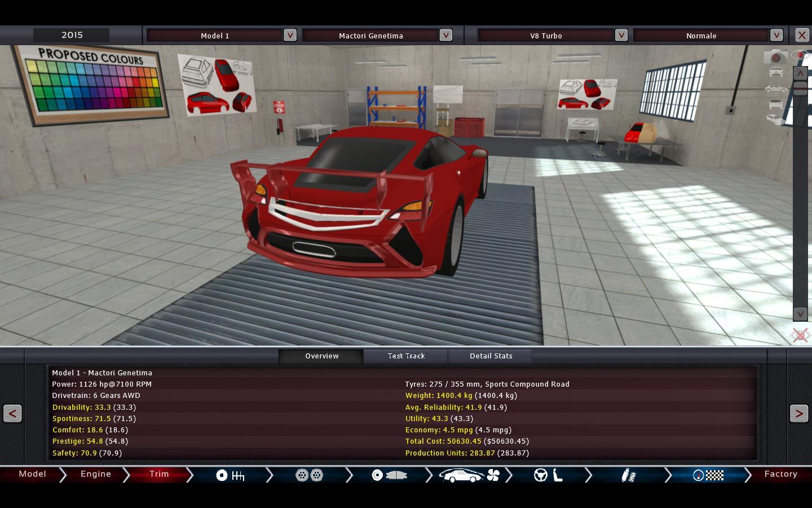812x508 pixels.
Task: Toggle the red eye visibility icon
Action: [801, 55]
